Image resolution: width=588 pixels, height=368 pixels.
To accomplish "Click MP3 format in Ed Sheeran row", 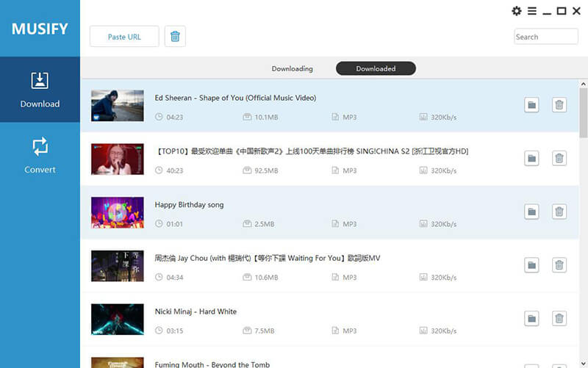I will [x=350, y=118].
